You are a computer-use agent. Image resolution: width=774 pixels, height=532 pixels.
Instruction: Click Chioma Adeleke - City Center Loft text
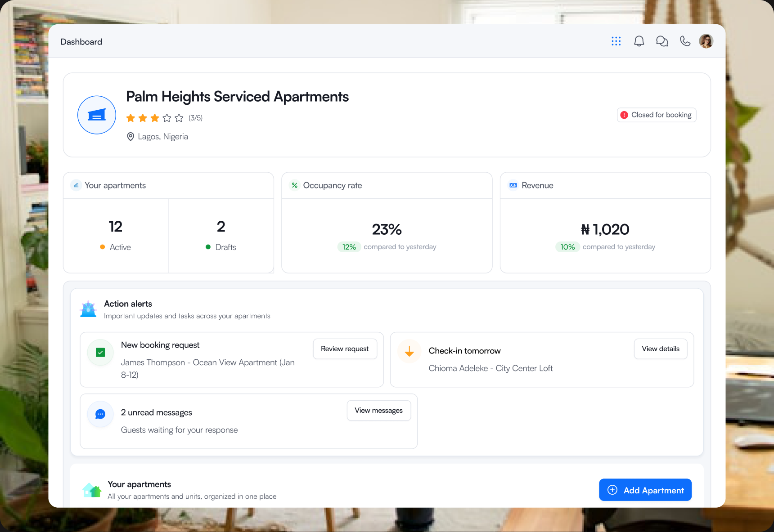pyautogui.click(x=490, y=368)
